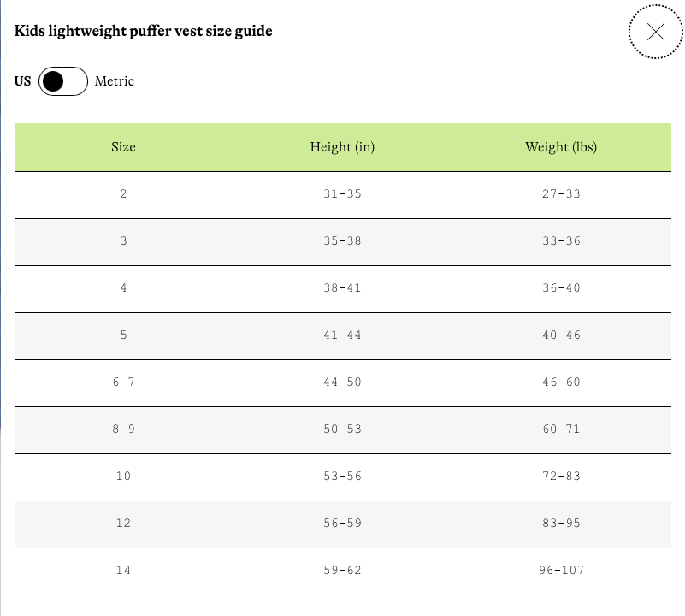The height and width of the screenshot is (616, 685).
Task: Click the Size column header
Action: tap(123, 147)
